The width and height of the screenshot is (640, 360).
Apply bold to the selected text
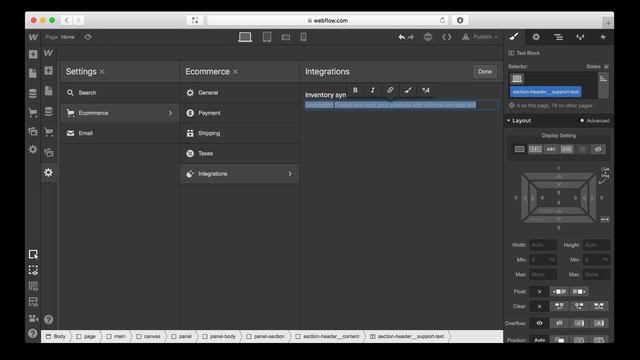355,90
